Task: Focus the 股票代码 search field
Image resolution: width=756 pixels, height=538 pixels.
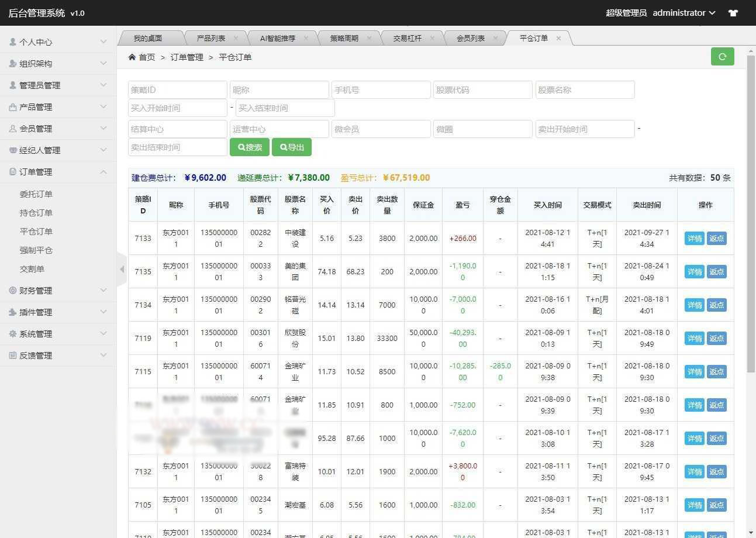Action: (x=482, y=90)
